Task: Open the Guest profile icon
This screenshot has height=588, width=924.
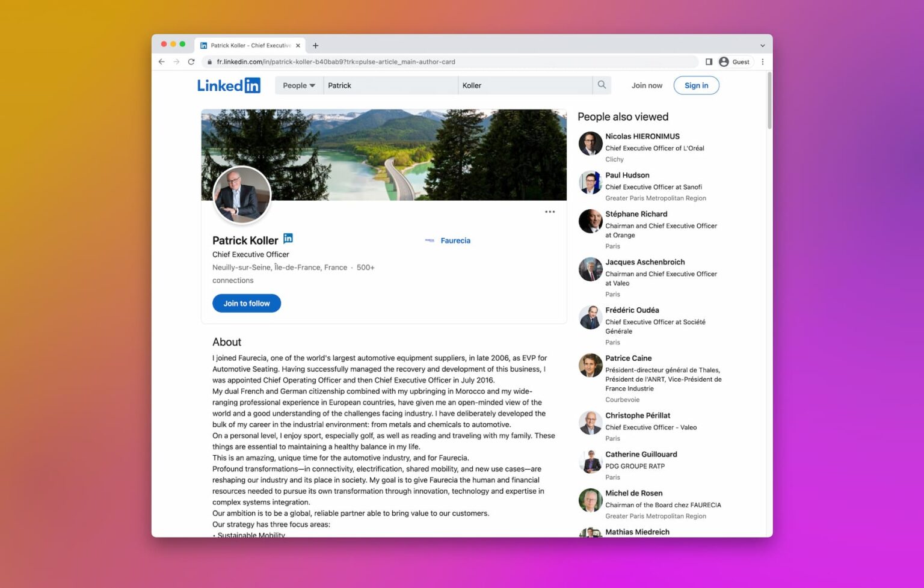Action: pyautogui.click(x=724, y=61)
